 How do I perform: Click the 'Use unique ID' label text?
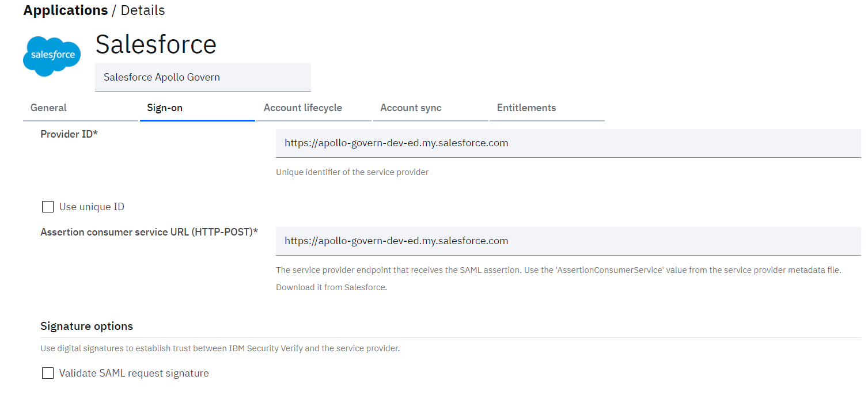[92, 207]
